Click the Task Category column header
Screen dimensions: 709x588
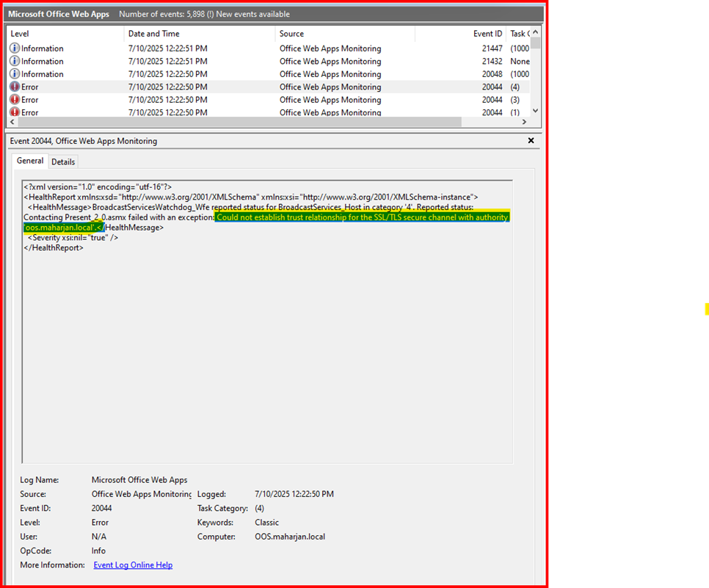[x=518, y=34]
